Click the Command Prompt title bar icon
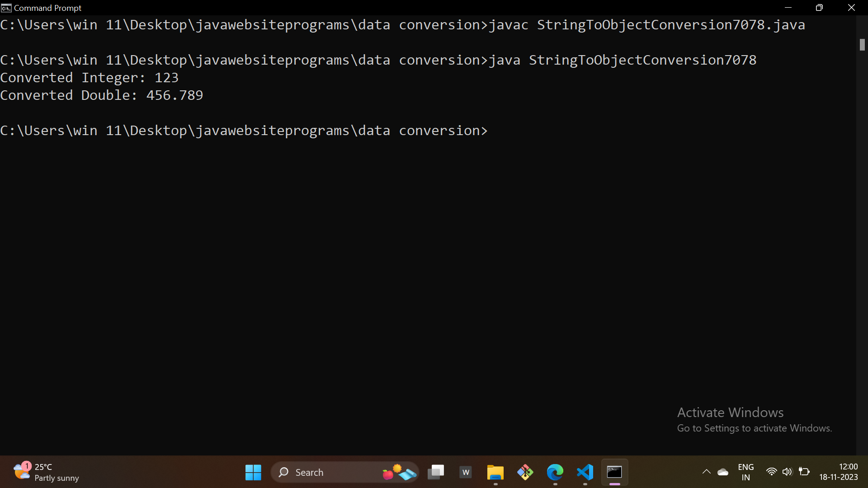Image resolution: width=868 pixels, height=488 pixels. coord(6,8)
